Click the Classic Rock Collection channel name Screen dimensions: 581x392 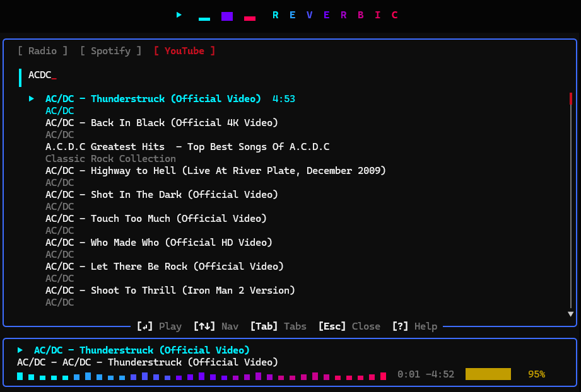[110, 158]
